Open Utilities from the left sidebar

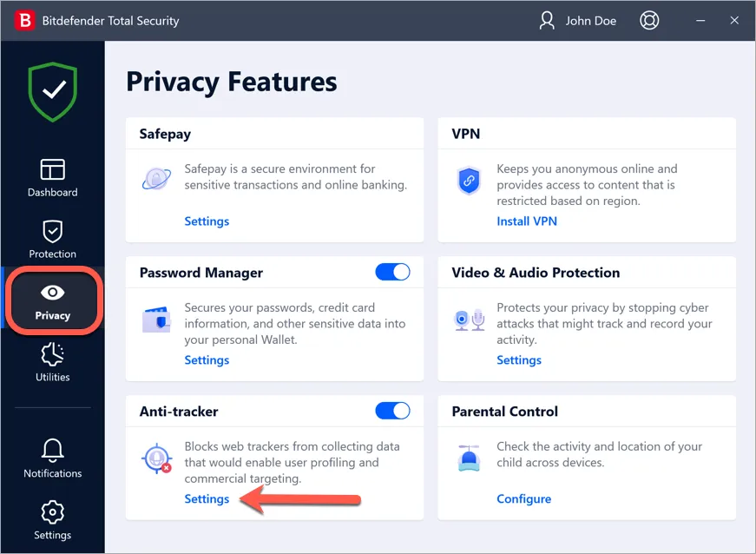pyautogui.click(x=52, y=356)
